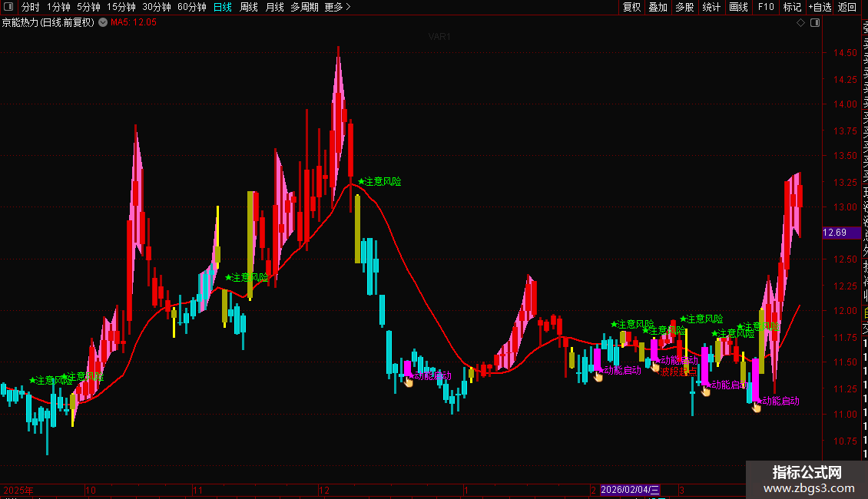Select the 5分钟 period tab
The image size is (868, 499).
[88, 7]
